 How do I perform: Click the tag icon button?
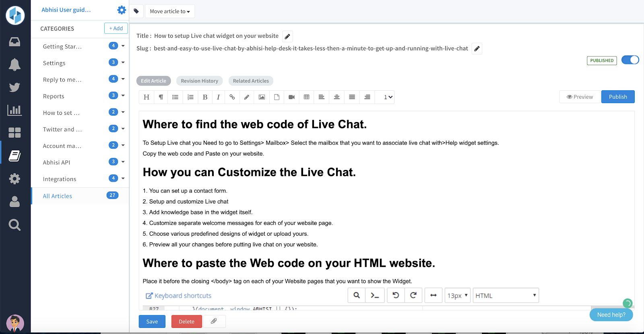pos(136,11)
